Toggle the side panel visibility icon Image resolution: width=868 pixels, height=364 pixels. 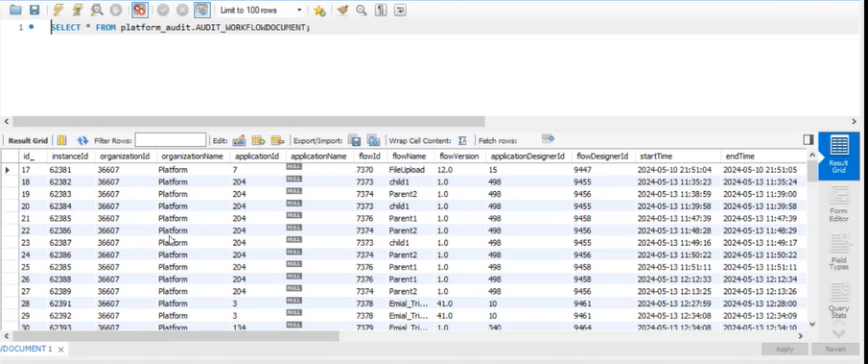coord(809,140)
